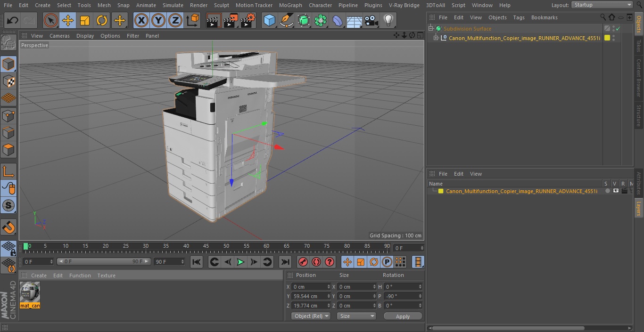This screenshot has width=644, height=332.
Task: Render to Picture Viewer
Action: coord(231,20)
